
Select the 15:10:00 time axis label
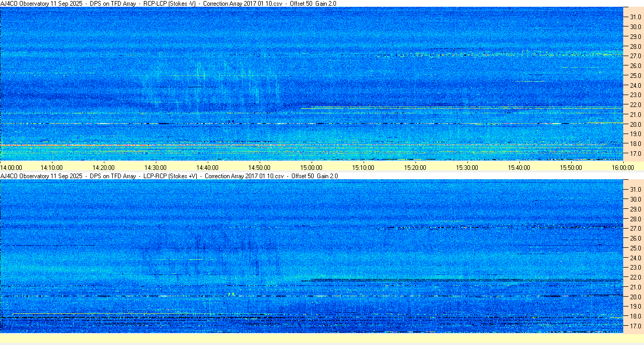[364, 167]
